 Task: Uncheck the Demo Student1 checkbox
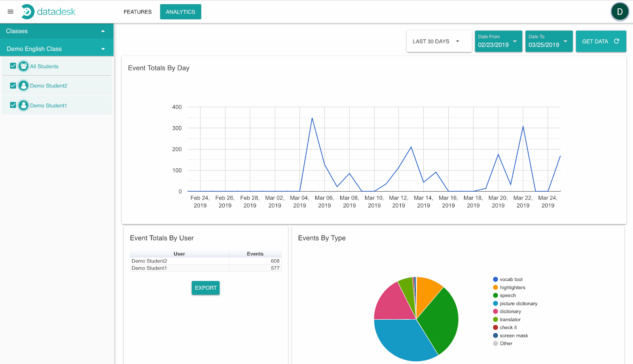13,105
